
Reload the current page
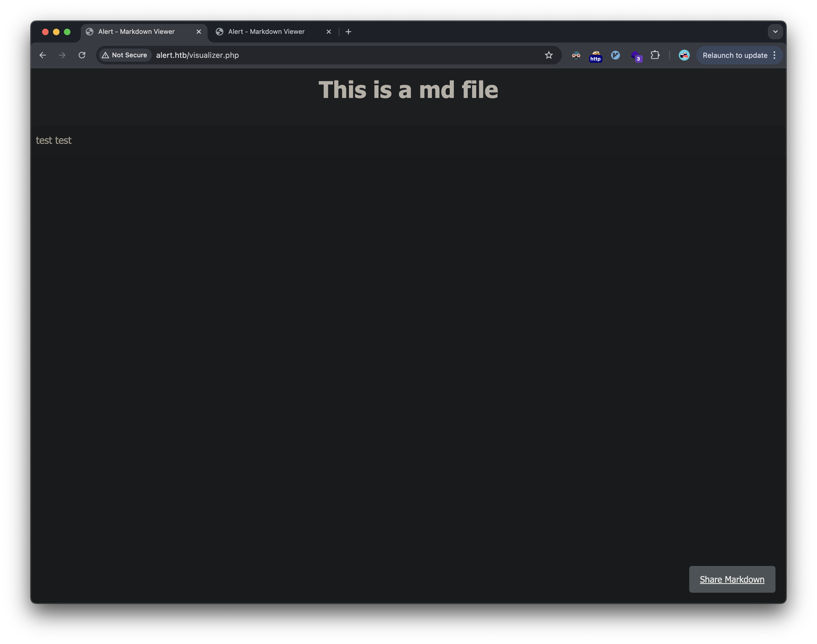click(x=82, y=55)
